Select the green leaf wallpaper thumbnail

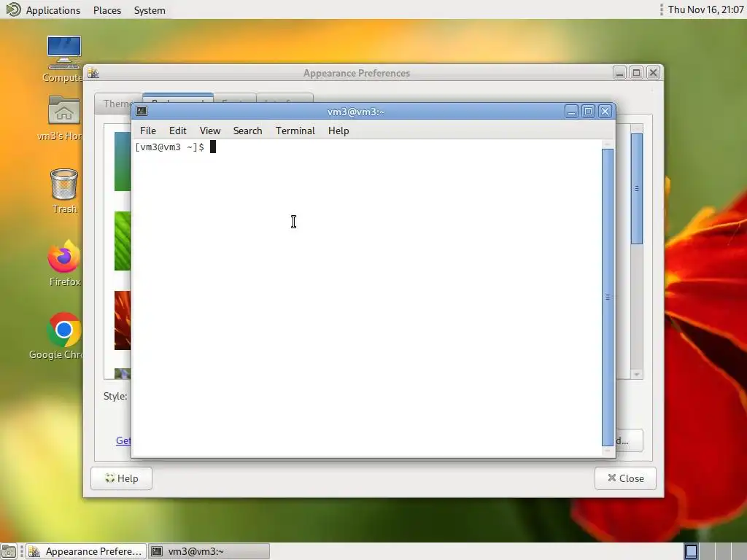pos(123,241)
